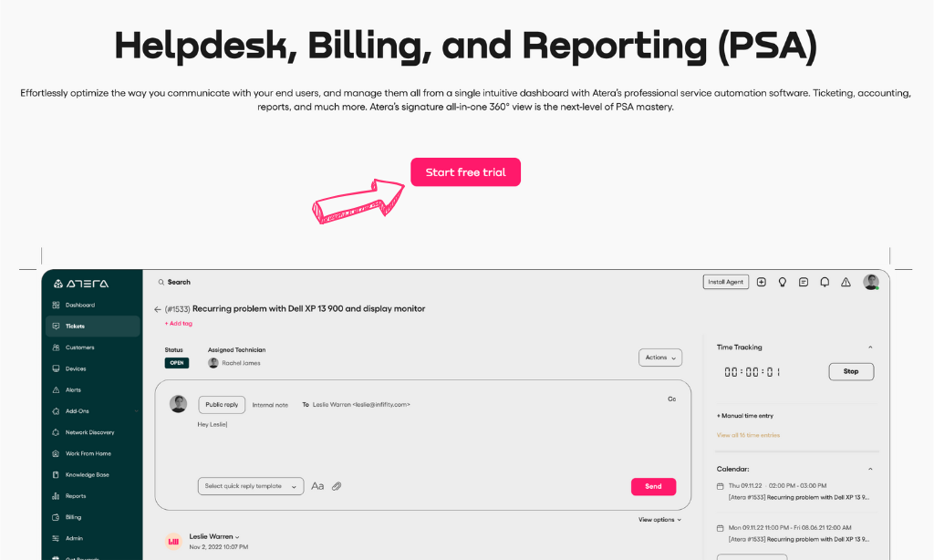Click the Aa text formatting icon
Screen dimensions: 934x560
[x=317, y=486]
